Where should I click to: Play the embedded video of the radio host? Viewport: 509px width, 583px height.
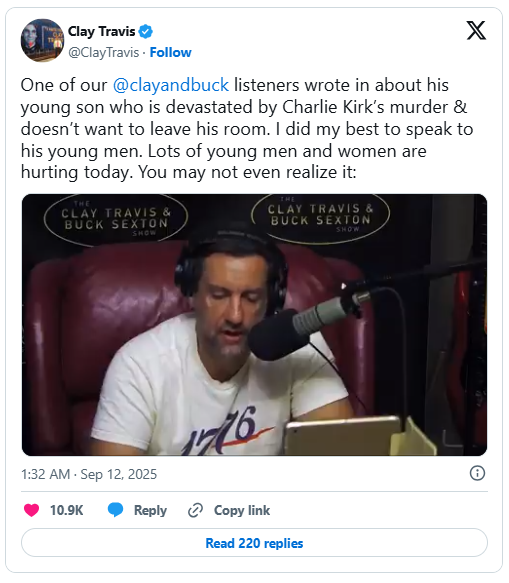254,325
